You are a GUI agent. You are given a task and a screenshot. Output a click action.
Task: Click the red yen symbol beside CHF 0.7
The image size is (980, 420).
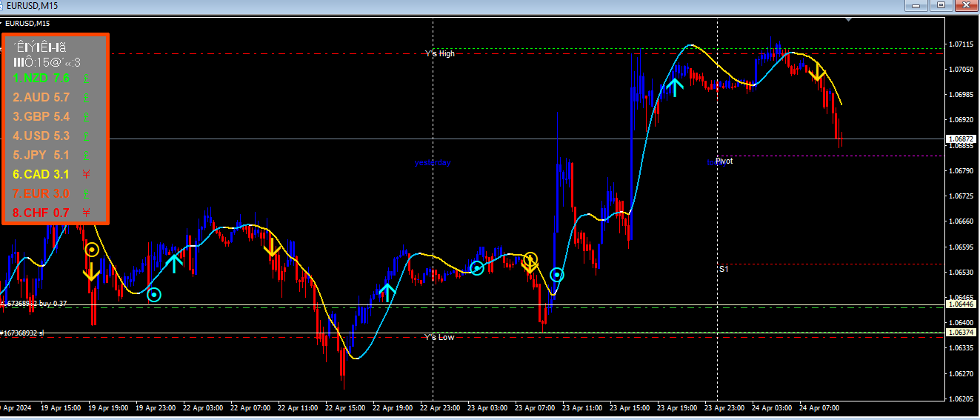pos(86,213)
